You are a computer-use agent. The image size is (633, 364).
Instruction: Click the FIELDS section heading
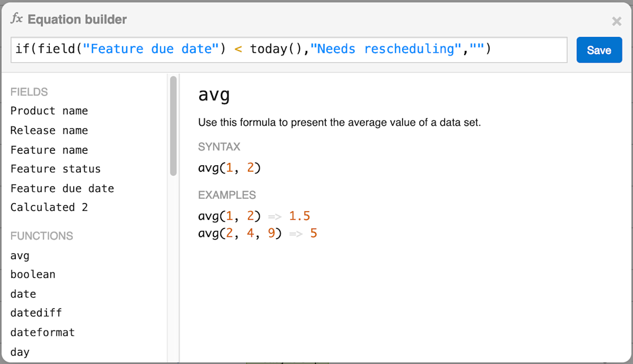click(x=29, y=92)
